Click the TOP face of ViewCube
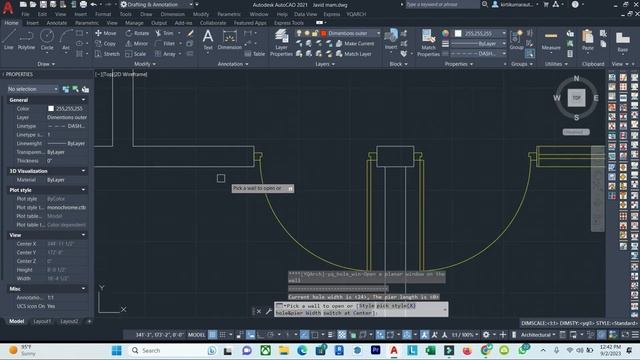The width and height of the screenshot is (640, 360). [576, 98]
